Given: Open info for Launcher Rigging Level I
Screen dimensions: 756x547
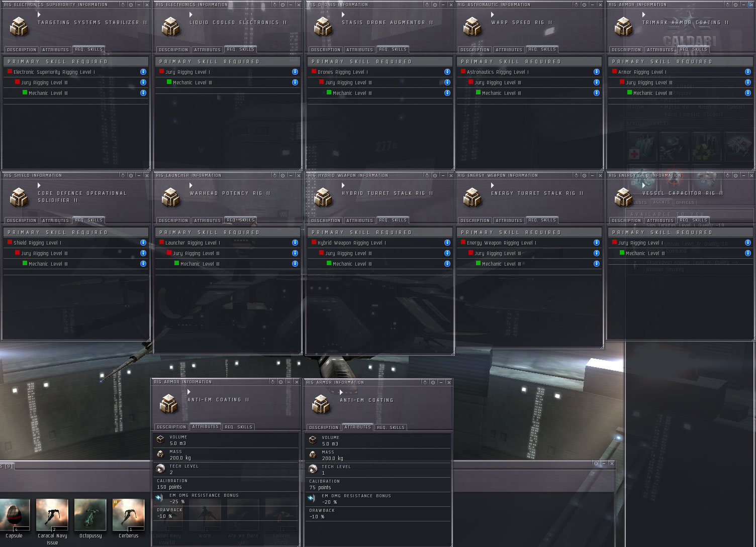Looking at the screenshot, I should pos(295,243).
